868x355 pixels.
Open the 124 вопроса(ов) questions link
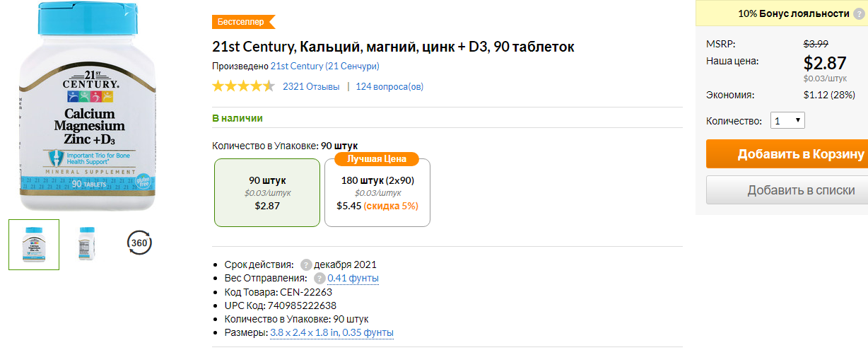pyautogui.click(x=389, y=86)
